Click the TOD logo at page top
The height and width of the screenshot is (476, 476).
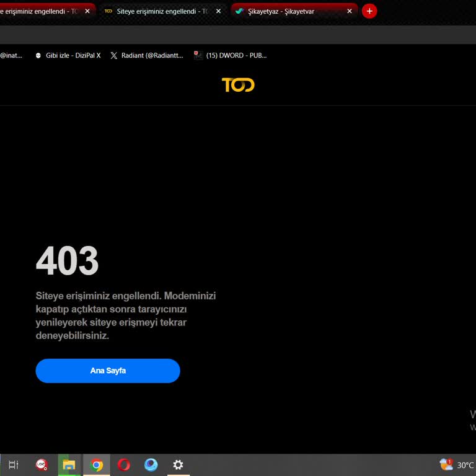[x=238, y=85]
